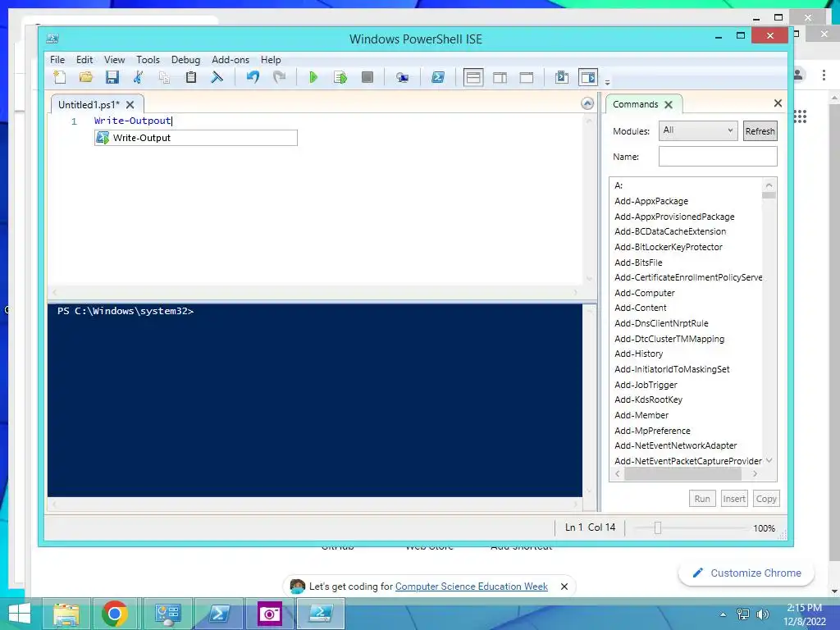Create a new script with New icon
Image resolution: width=840 pixels, height=630 pixels.
(59, 77)
